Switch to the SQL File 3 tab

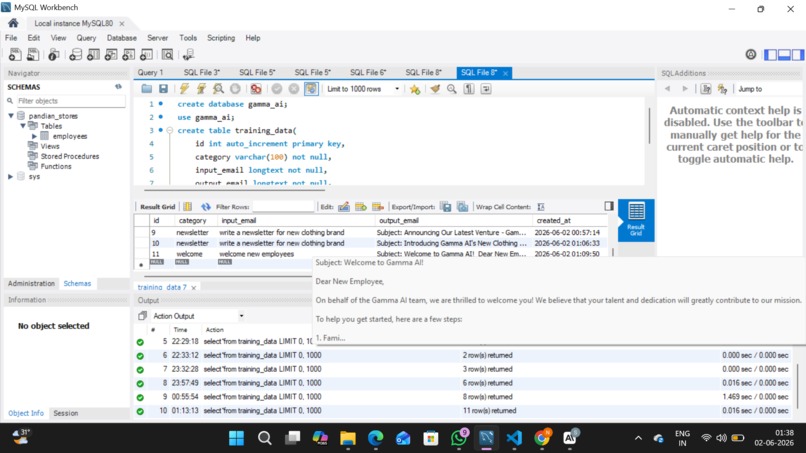202,73
